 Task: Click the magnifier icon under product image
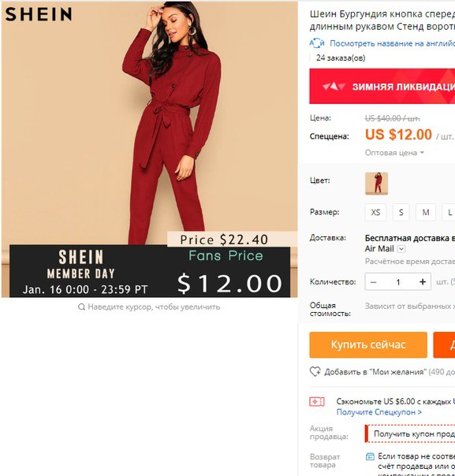tap(81, 307)
